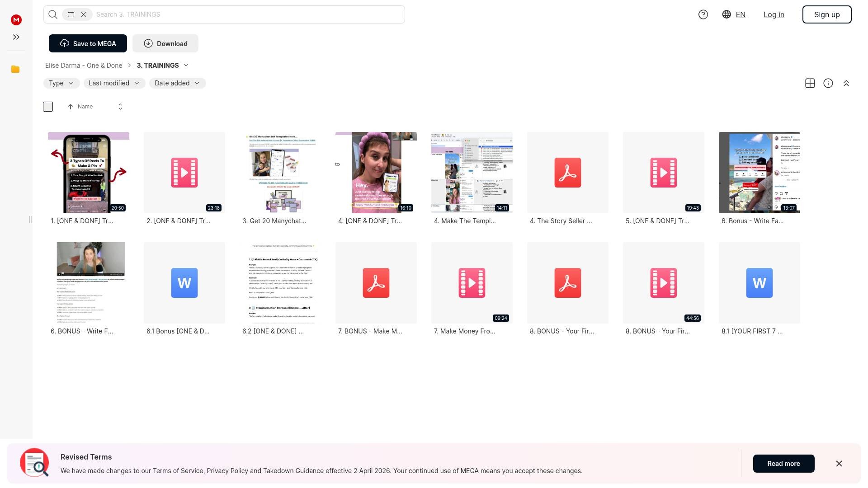This screenshot has height=488, width=868.
Task: Dismiss the Revised Terms banner
Action: (x=839, y=464)
